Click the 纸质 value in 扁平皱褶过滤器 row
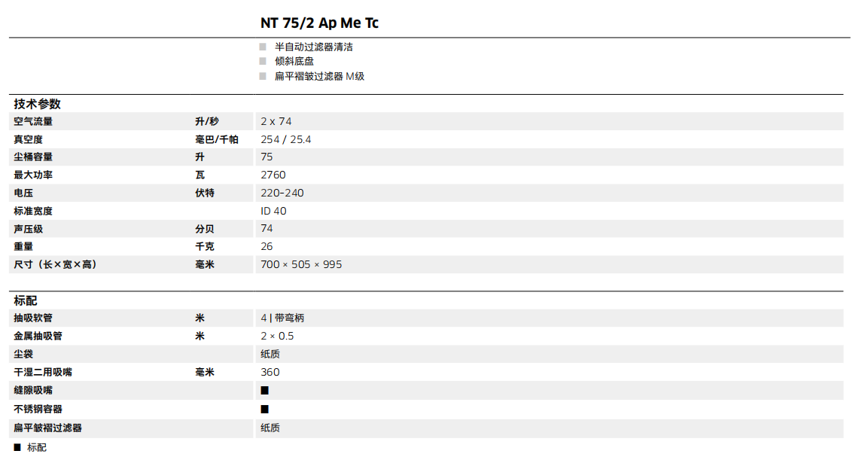868x463 pixels. pyautogui.click(x=270, y=428)
